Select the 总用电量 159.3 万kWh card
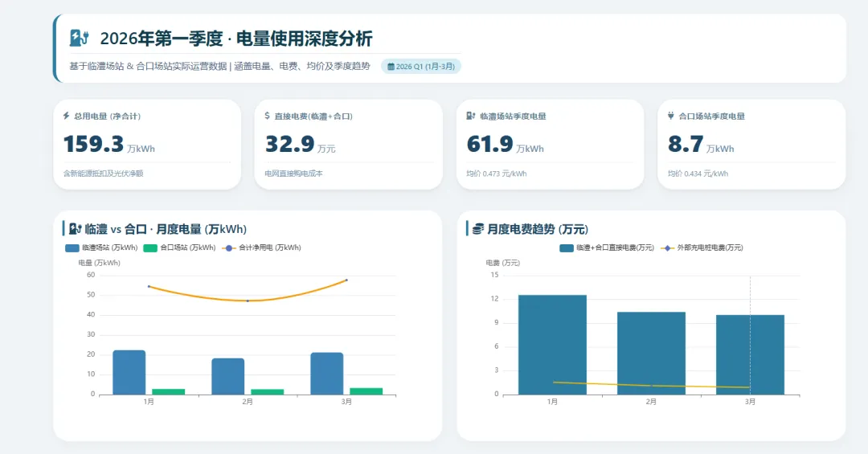Screen dimensions: 868x454 147,145
